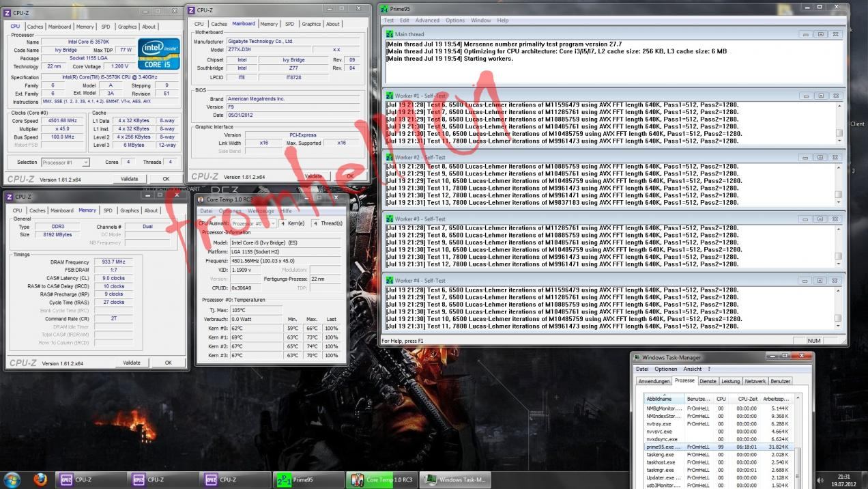
Task: Open Ansicht menu in Task-Manager
Action: coord(693,369)
